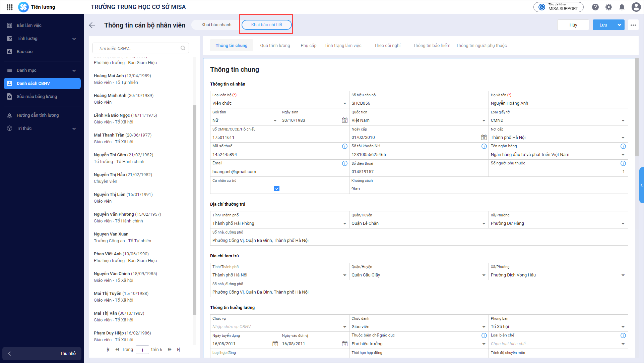Switch to the Phụ cấp tab
Image resolution: width=644 pixels, height=363 pixels.
point(309,46)
